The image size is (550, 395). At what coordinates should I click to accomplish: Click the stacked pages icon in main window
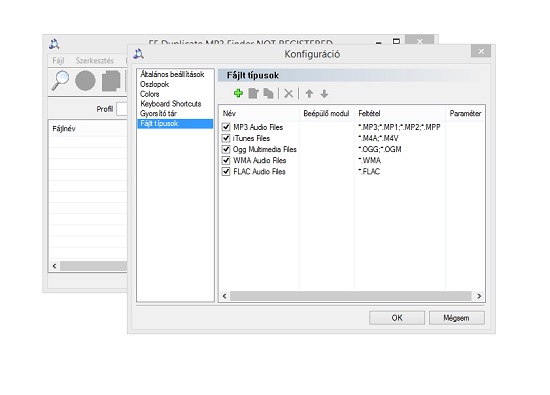[x=111, y=81]
